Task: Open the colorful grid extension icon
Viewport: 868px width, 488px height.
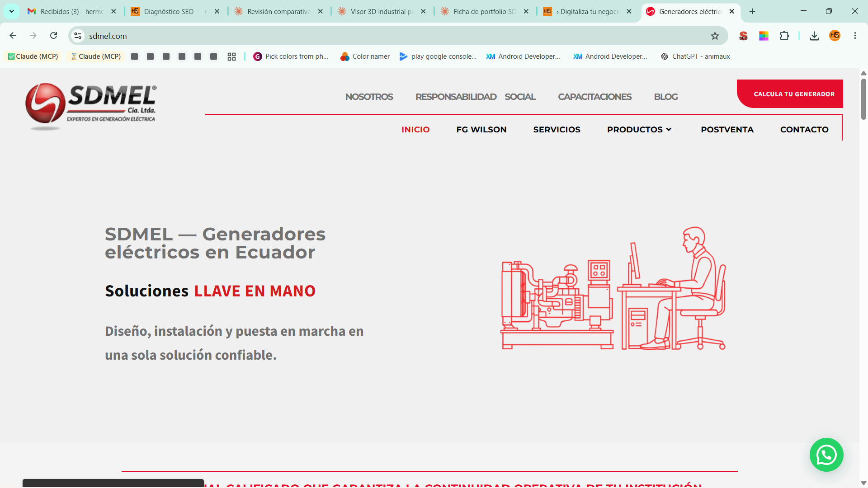Action: (x=764, y=36)
